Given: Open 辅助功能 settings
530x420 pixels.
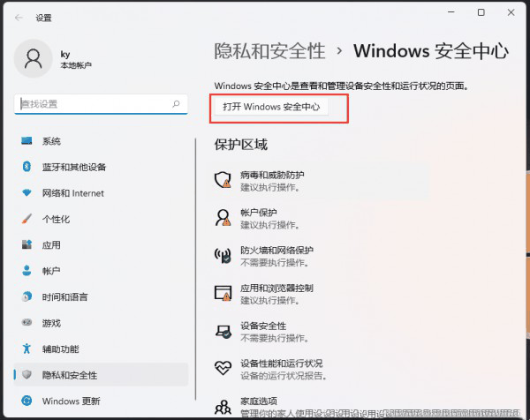Looking at the screenshot, I should [x=101, y=349].
